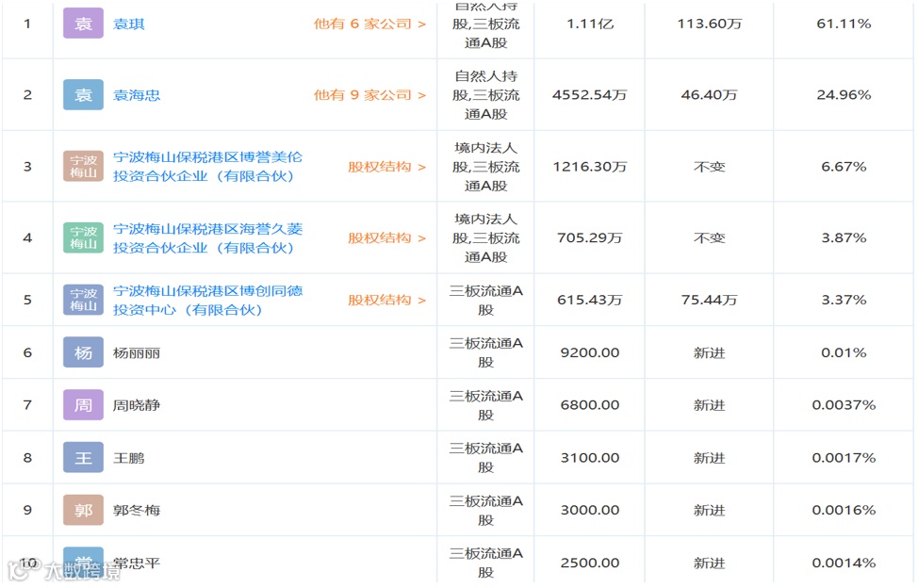Open 宁波梅山保税港区博创同德投资中心 link
This screenshot has height=588, width=918.
(208, 301)
